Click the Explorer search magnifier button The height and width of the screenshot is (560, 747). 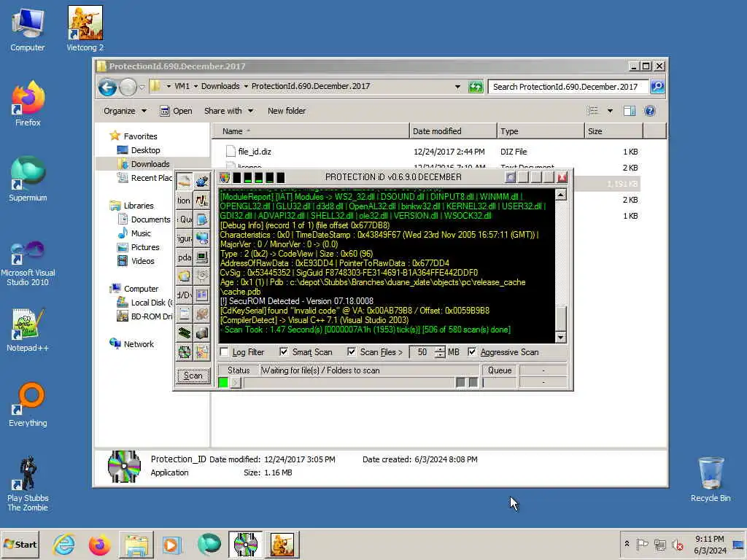click(x=657, y=87)
